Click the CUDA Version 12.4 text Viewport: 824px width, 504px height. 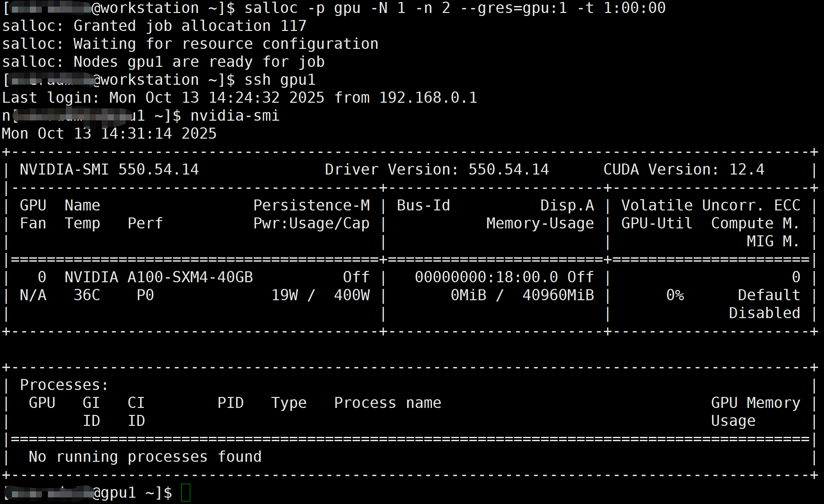[684, 170]
